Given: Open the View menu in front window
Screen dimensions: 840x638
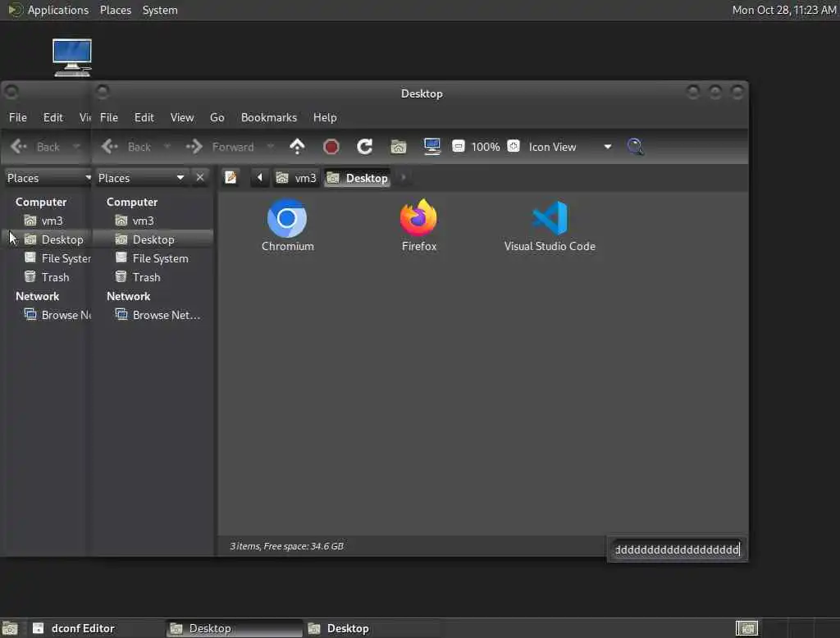Looking at the screenshot, I should (x=182, y=117).
